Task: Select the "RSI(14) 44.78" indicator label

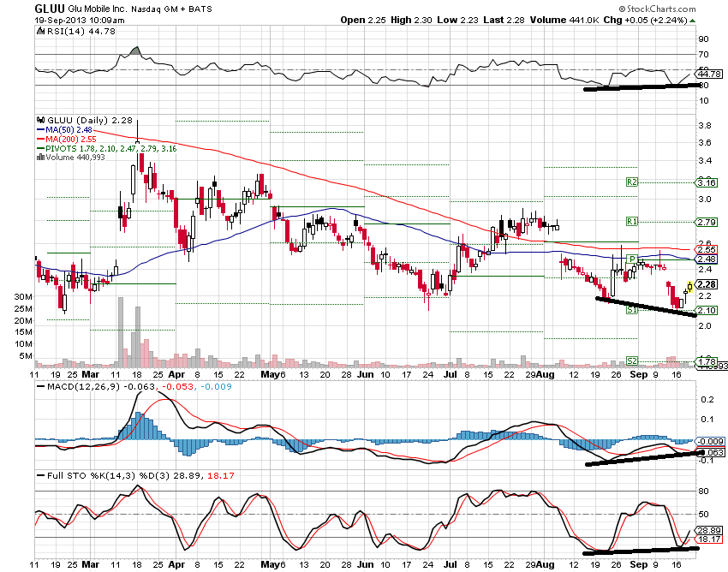Action: tap(81, 31)
